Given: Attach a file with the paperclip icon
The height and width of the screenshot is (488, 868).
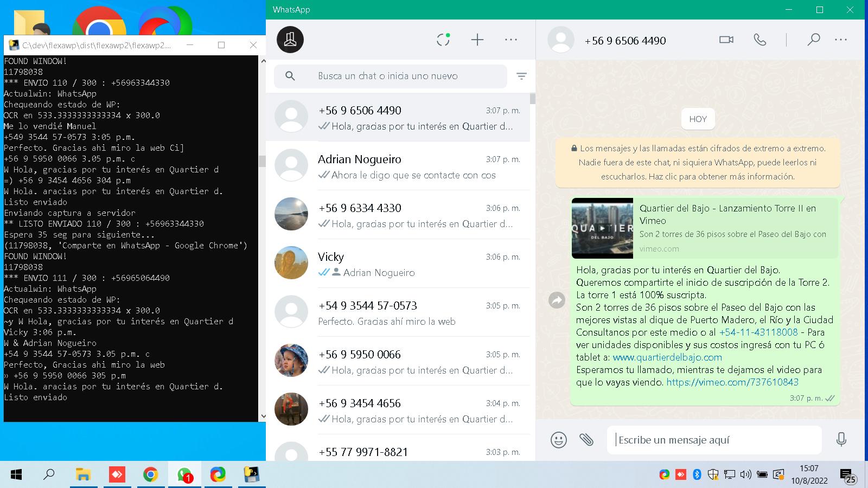Looking at the screenshot, I should coord(586,440).
